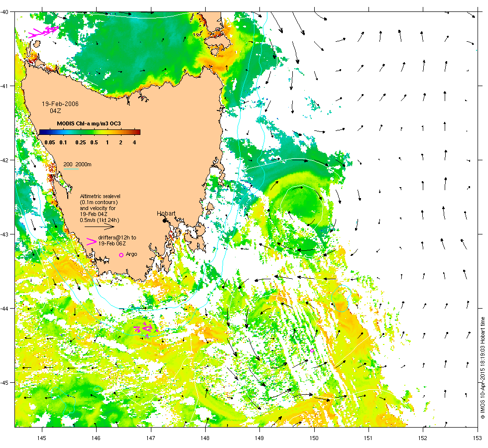Image resolution: width=488 pixels, height=448 pixels.
Task: Click the '150' longitude axis label
Action: pos(314,438)
